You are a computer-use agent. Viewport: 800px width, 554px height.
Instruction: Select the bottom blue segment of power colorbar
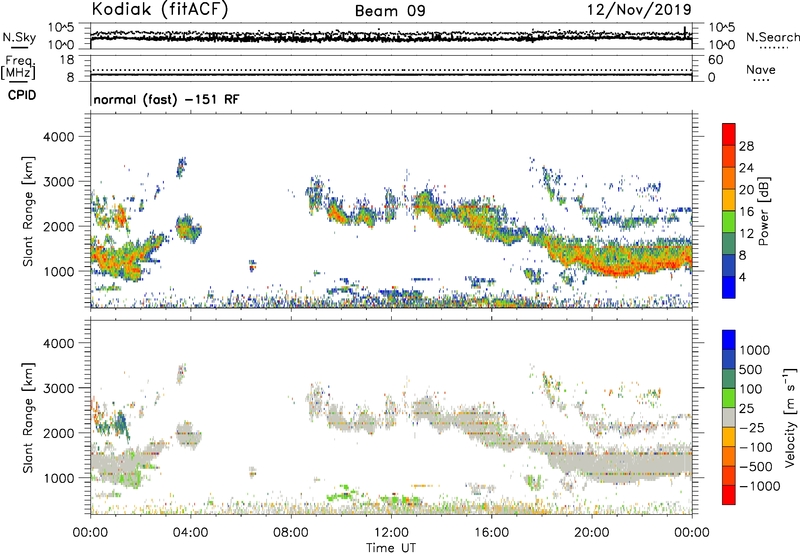(x=729, y=287)
